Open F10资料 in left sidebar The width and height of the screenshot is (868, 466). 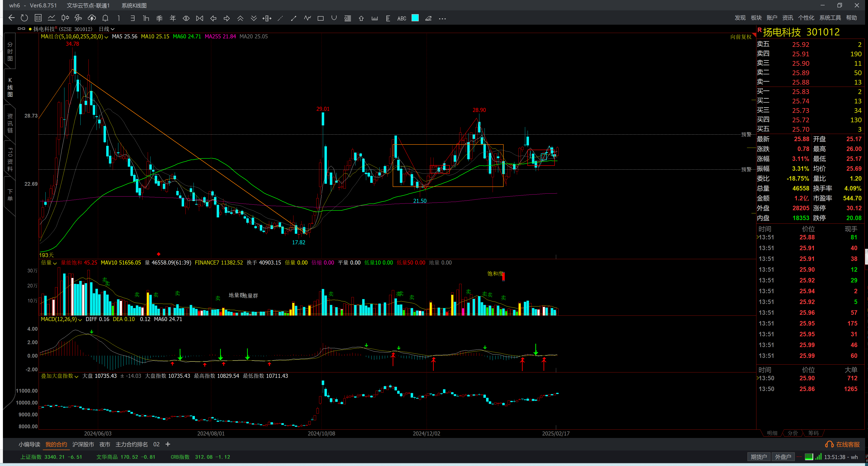point(10,159)
